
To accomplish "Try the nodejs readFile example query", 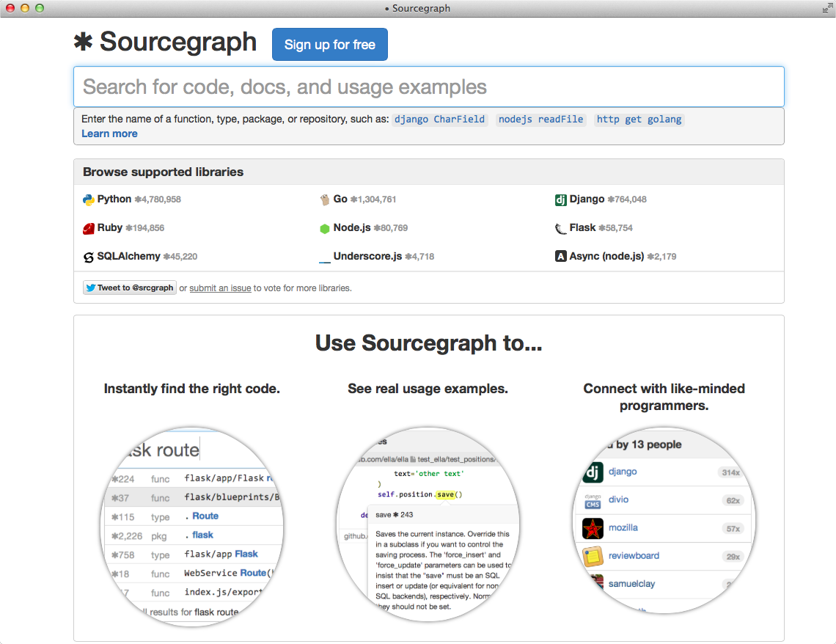I will (540, 120).
